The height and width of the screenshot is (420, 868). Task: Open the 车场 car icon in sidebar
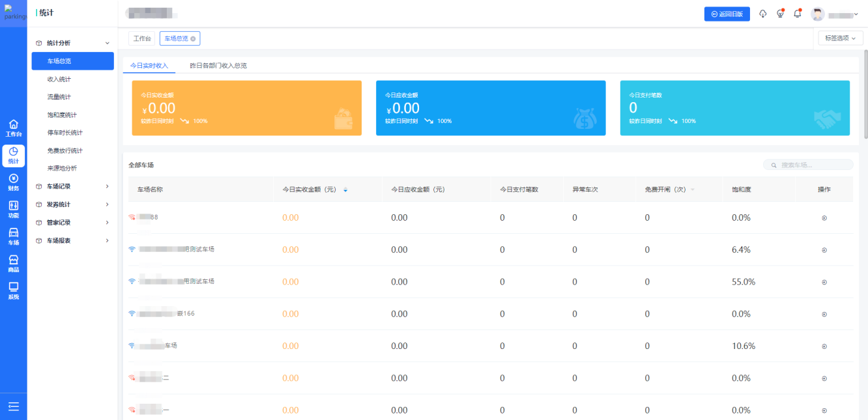(x=13, y=236)
